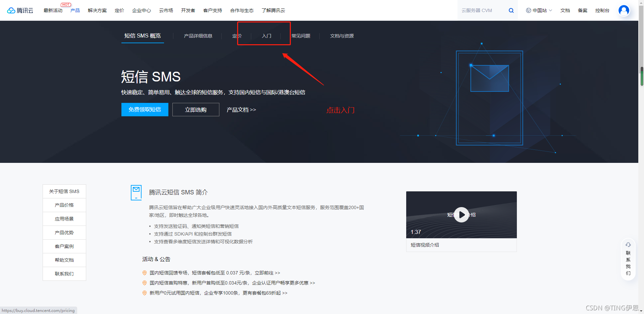The height and width of the screenshot is (314, 644).
Task: Click the 短信视频介绍 caption
Action: point(425,245)
